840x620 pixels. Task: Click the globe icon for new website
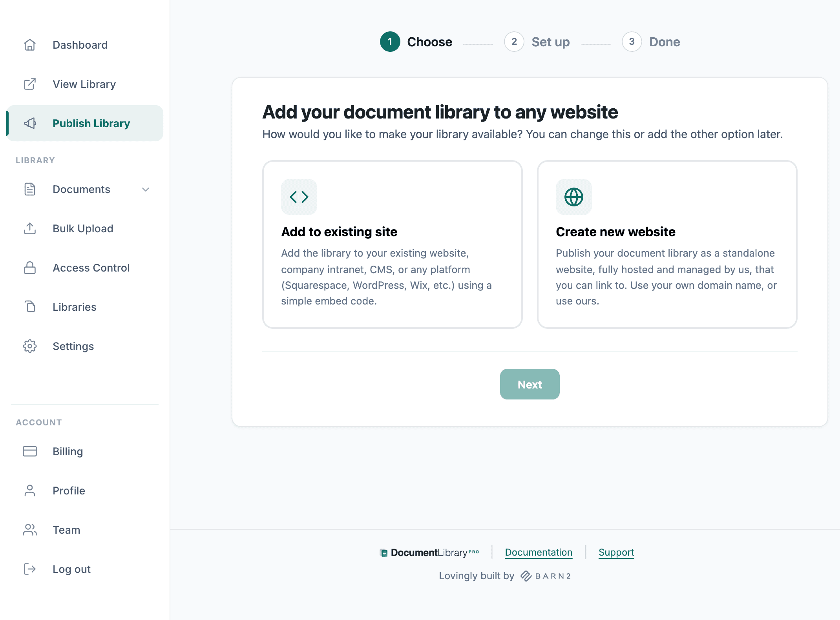574,197
